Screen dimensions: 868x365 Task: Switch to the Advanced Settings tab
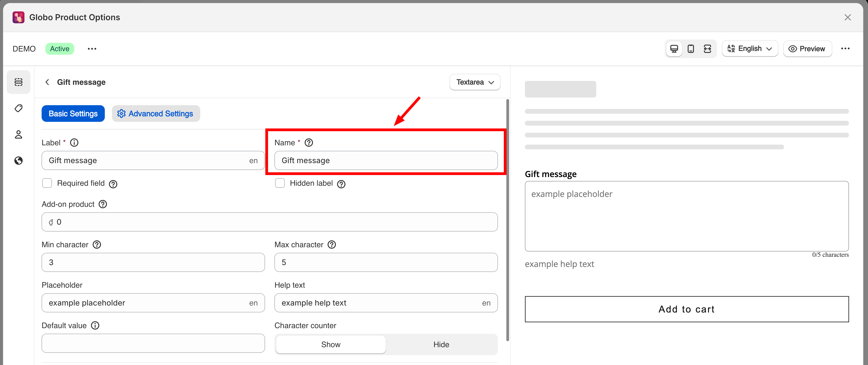[156, 114]
